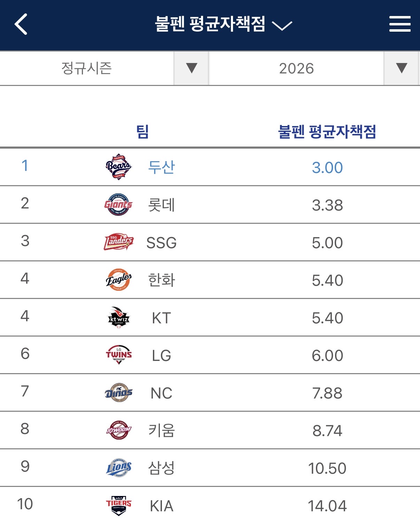
Task: Open the hamburger menu
Action: pyautogui.click(x=399, y=24)
